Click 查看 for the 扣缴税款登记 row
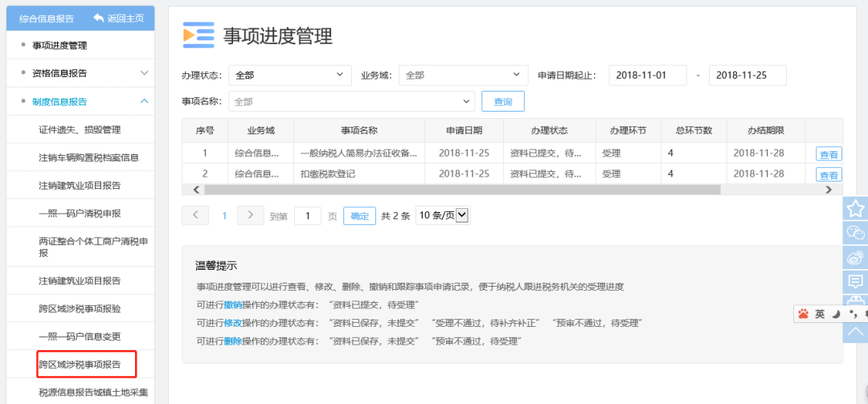868x404 pixels. click(x=829, y=175)
